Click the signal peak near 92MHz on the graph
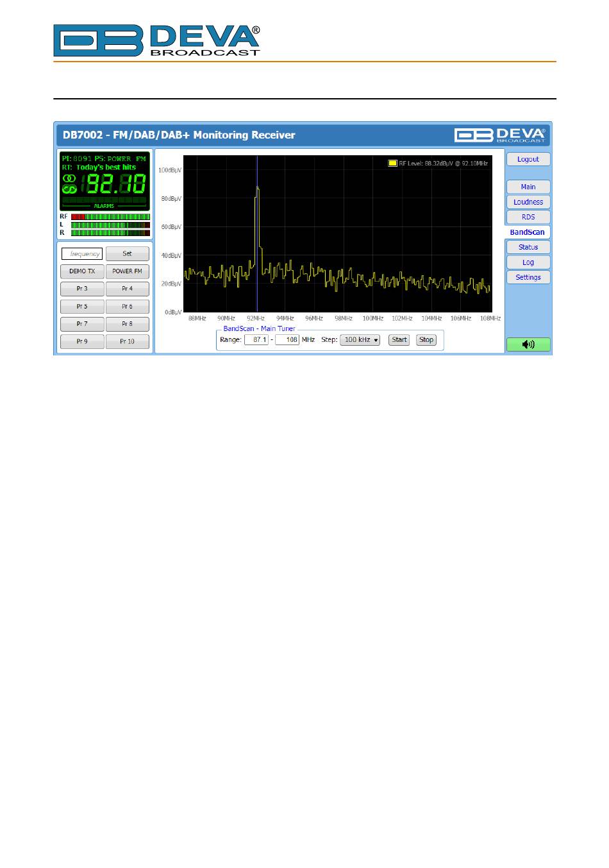 tap(257, 188)
